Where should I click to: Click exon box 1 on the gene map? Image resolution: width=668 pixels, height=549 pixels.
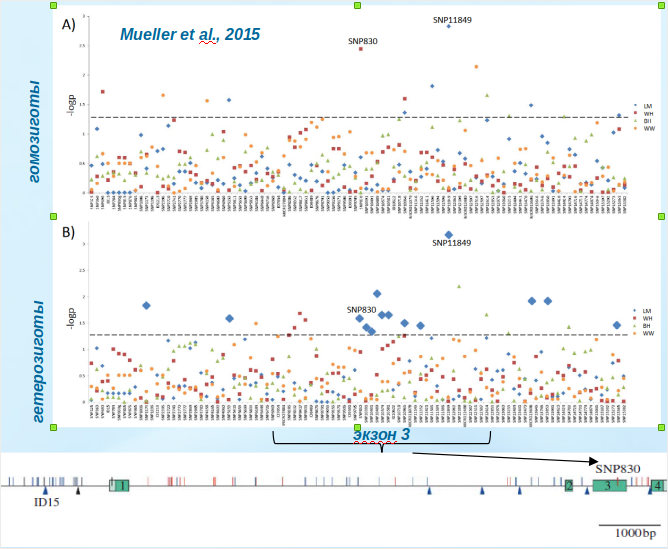[119, 486]
